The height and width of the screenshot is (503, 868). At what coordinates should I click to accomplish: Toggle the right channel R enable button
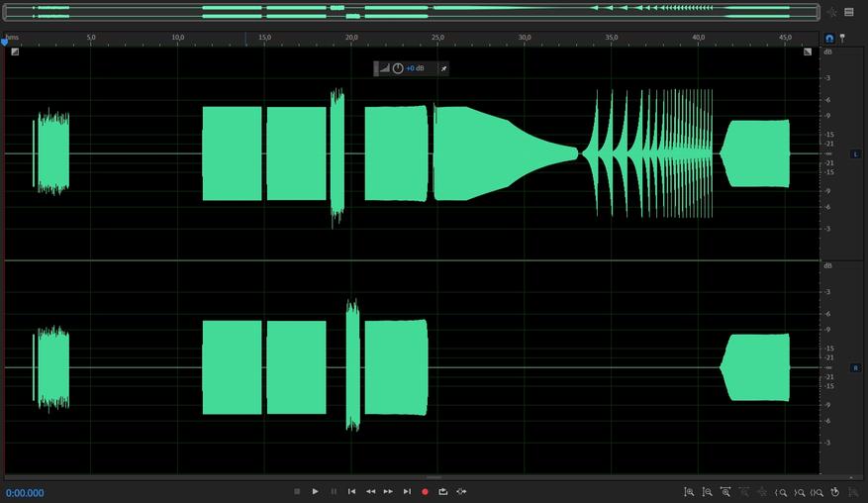coord(856,367)
